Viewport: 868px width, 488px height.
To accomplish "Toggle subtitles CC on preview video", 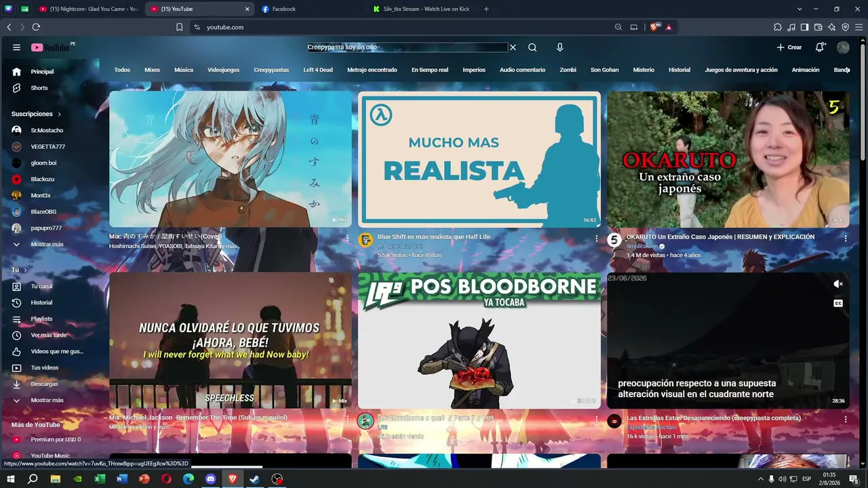I will [838, 303].
